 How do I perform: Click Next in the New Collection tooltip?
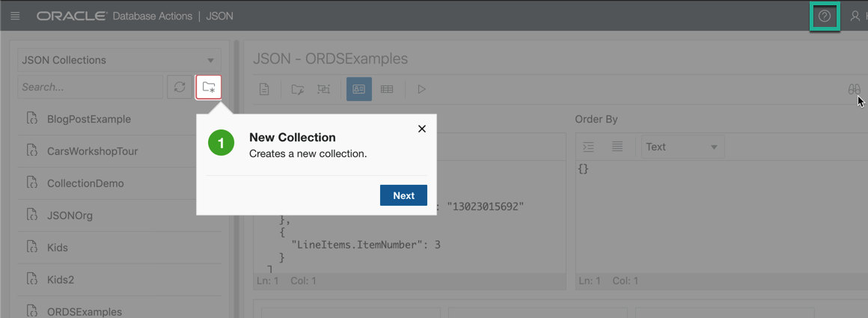point(403,195)
